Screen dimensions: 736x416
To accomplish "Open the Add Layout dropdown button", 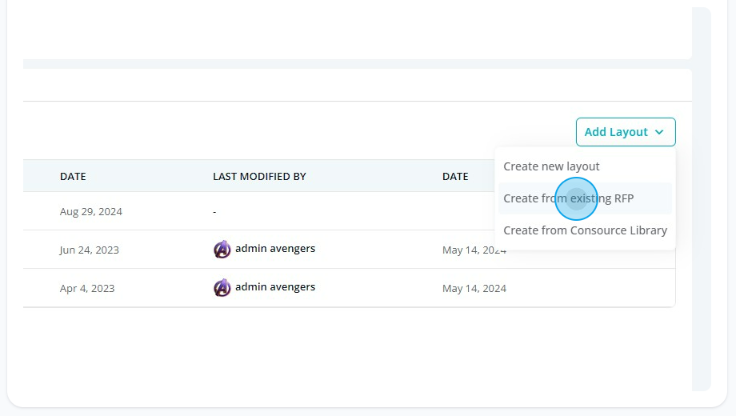I will (626, 132).
